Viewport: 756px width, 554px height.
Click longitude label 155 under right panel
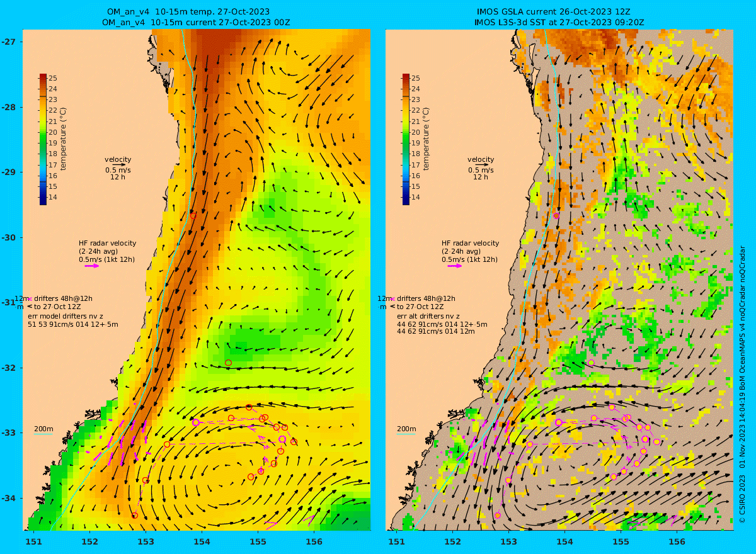[621, 541]
